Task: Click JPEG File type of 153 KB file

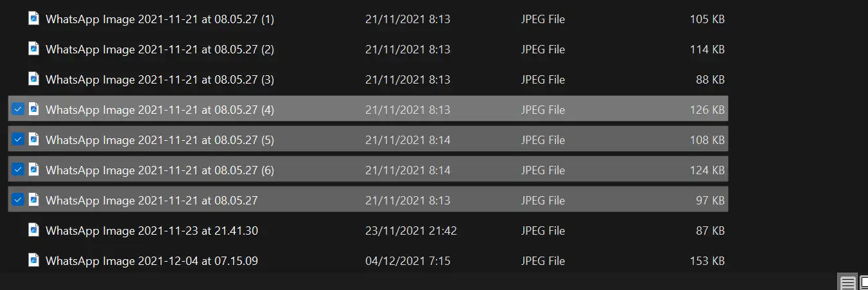Action: [x=543, y=260]
